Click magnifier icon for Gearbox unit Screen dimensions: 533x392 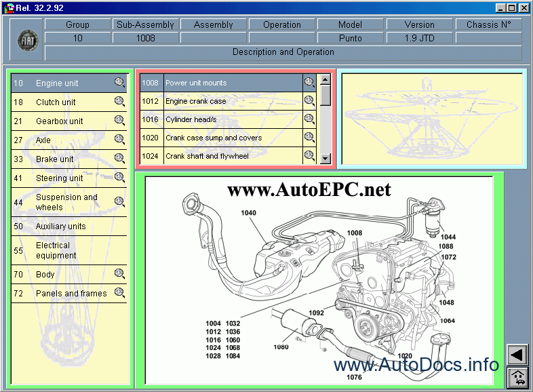click(119, 120)
